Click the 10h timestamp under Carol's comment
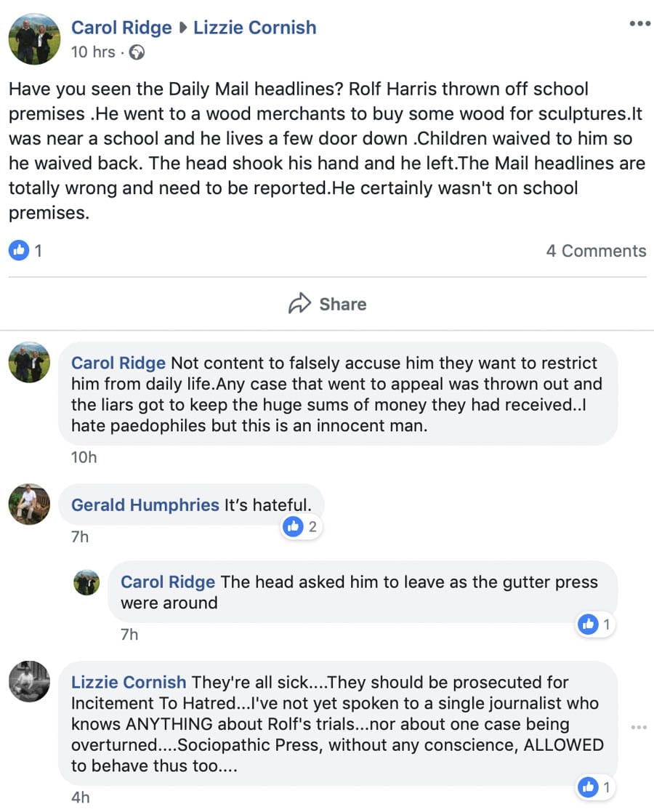This screenshot has height=812, width=654. coord(84,457)
